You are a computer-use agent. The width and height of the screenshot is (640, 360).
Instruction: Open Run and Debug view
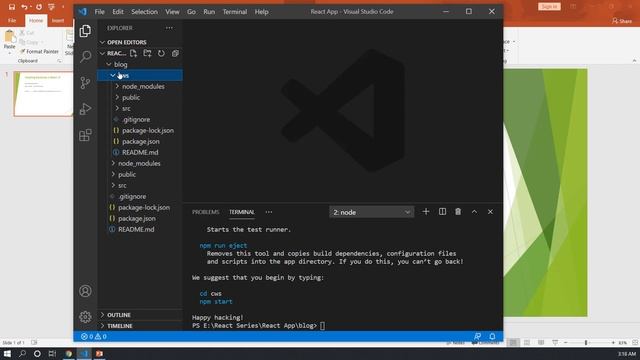coord(85,109)
